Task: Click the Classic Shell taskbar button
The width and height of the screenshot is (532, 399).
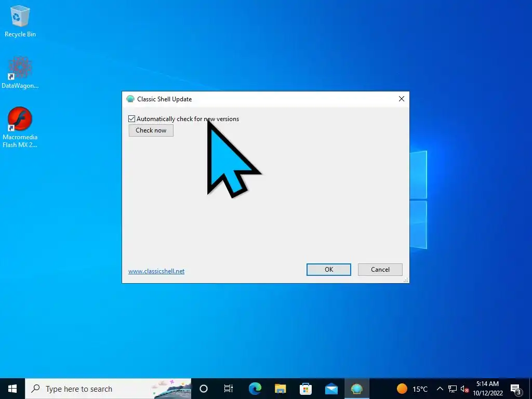Action: pos(356,389)
